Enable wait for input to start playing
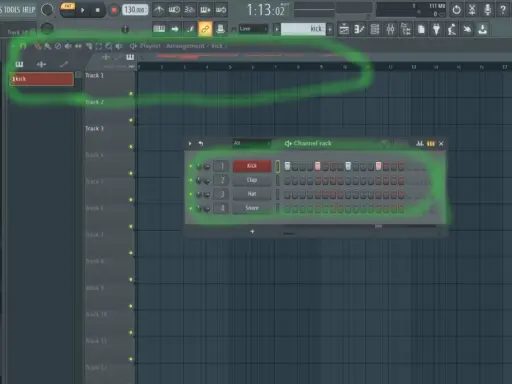This screenshot has height=384, width=512. pyautogui.click(x=174, y=10)
